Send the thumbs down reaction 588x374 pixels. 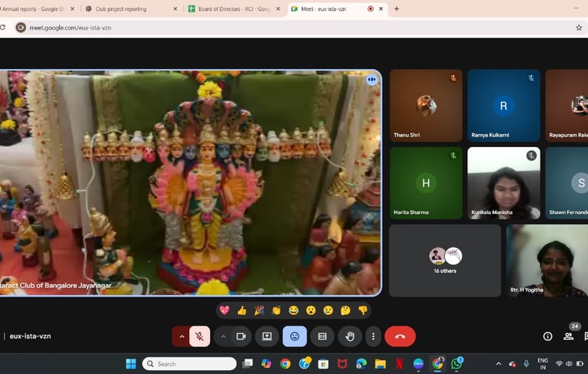(363, 310)
